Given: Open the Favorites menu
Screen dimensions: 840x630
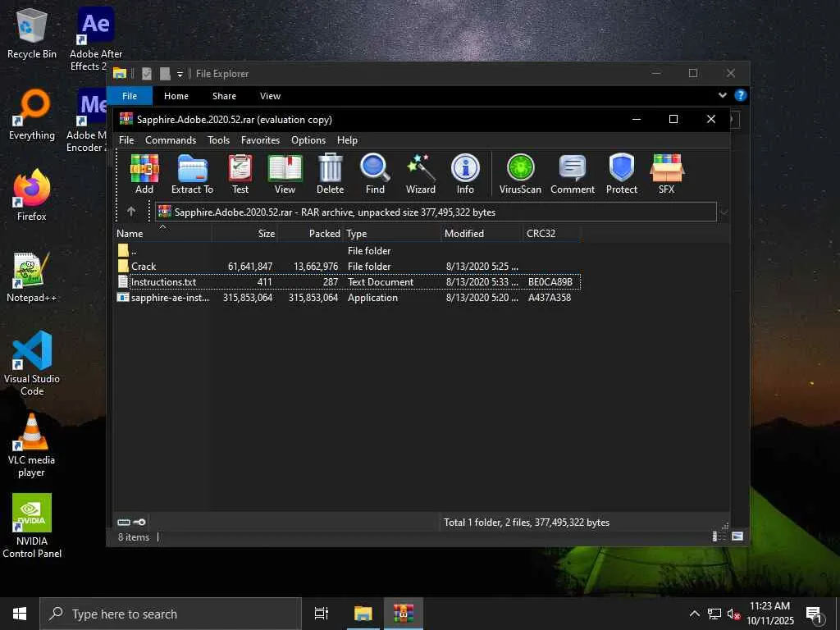Looking at the screenshot, I should (x=260, y=139).
